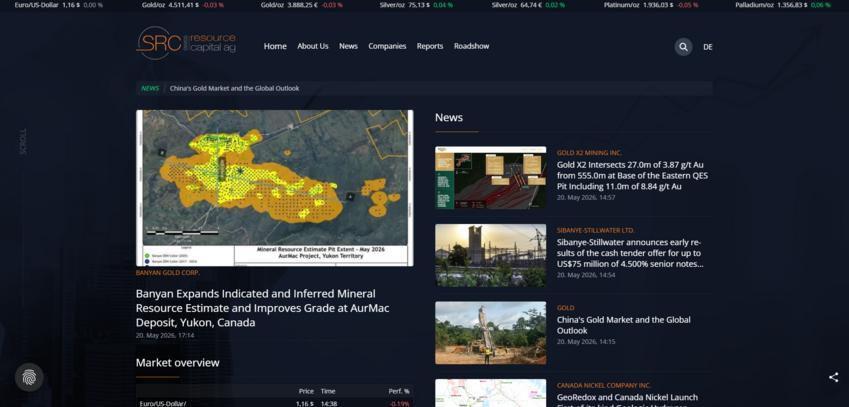
Task: Open Gold X2 Intersects 27.0m headline
Action: tap(632, 175)
